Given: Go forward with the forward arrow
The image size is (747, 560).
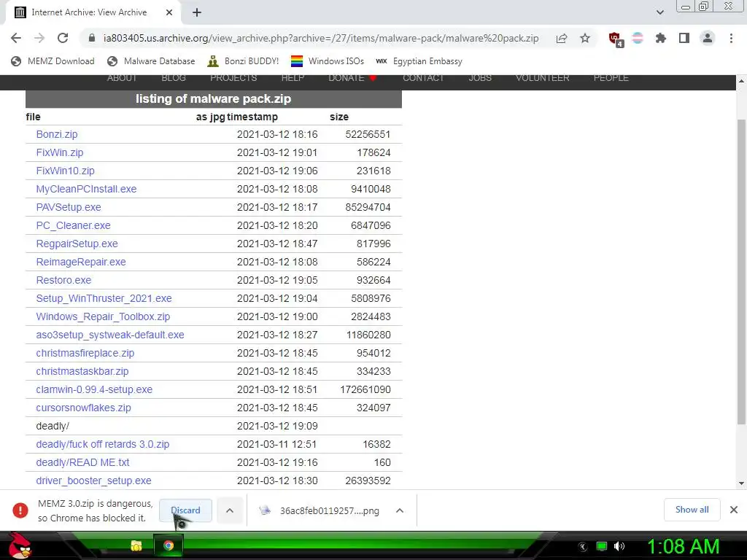Looking at the screenshot, I should [39, 38].
